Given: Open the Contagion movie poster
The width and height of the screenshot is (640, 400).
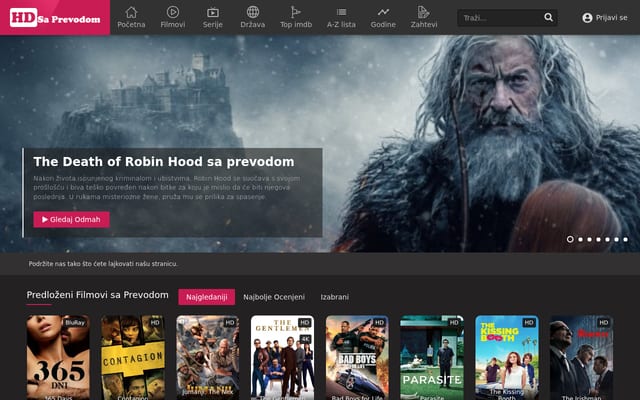Looking at the screenshot, I should pos(133,358).
